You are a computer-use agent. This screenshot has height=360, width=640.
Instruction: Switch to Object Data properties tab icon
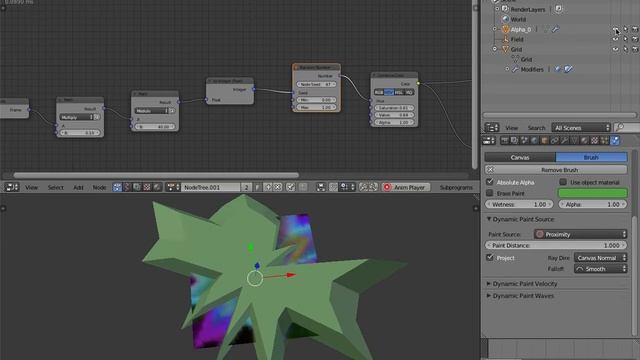coord(574,141)
